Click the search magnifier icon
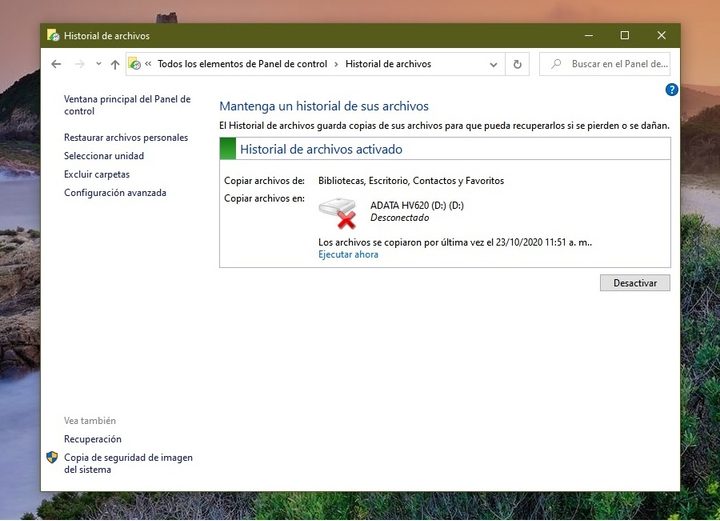The width and height of the screenshot is (720, 521). 556,64
